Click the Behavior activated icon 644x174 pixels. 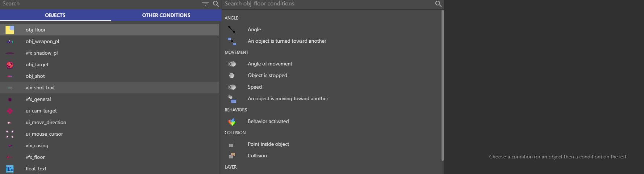point(232,122)
